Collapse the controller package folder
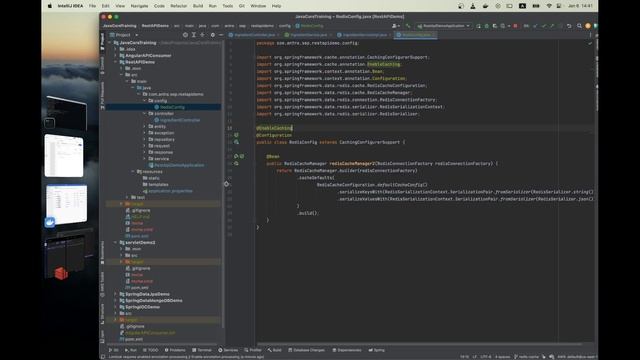The image size is (640, 360). point(144,113)
